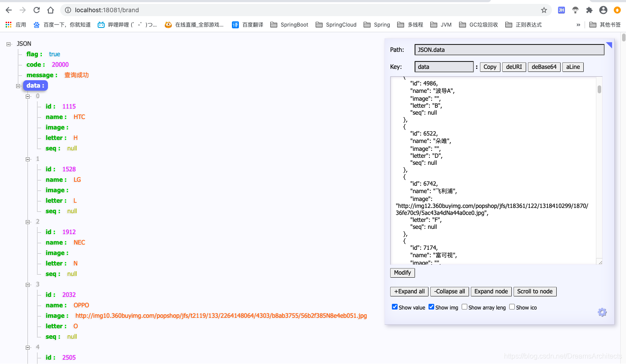Click the deURI button
Viewport: 626px width, 364px height.
(514, 67)
